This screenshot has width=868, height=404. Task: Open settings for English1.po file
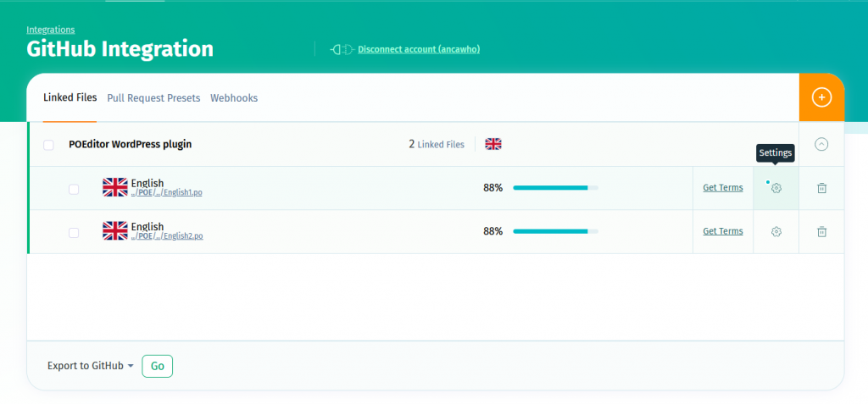(776, 188)
